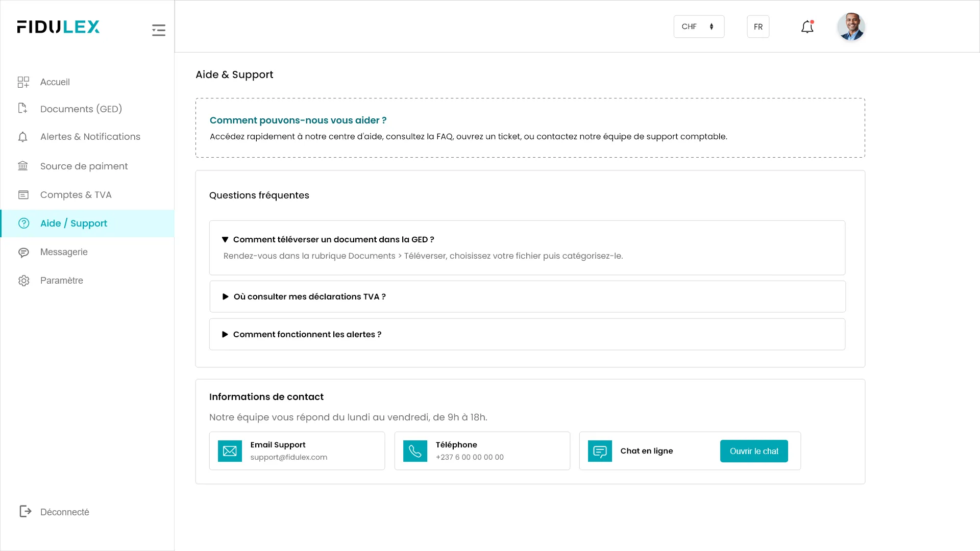Image resolution: width=980 pixels, height=551 pixels.
Task: Click the email envelope icon
Action: [230, 451]
